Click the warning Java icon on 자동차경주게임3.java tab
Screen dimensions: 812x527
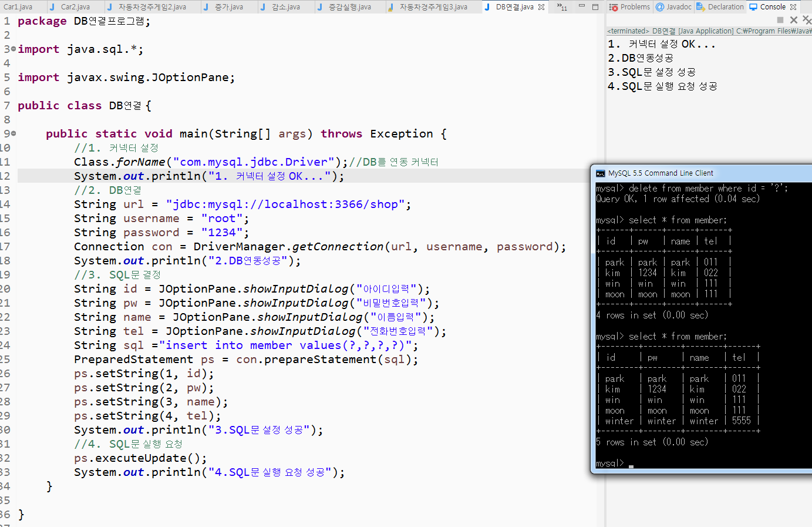click(391, 7)
